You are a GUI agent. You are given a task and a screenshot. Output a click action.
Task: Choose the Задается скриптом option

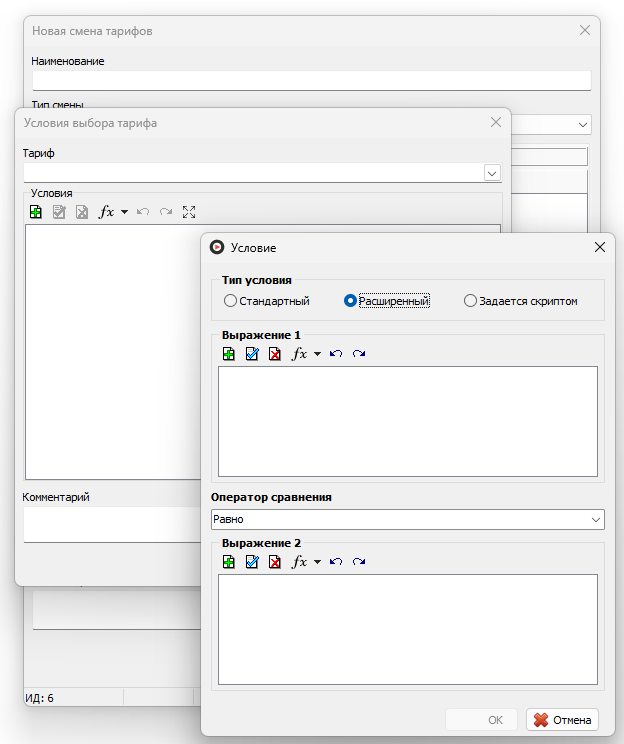pos(521,301)
